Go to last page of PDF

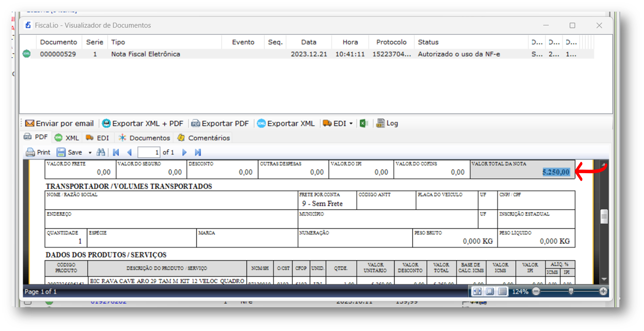[198, 152]
